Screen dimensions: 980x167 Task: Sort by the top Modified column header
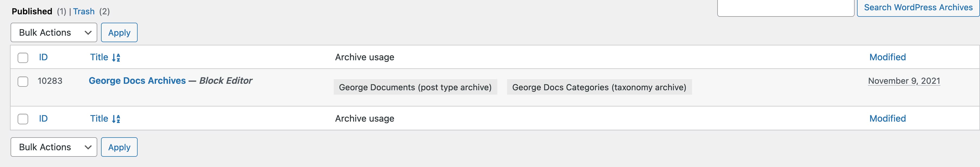coord(888,57)
